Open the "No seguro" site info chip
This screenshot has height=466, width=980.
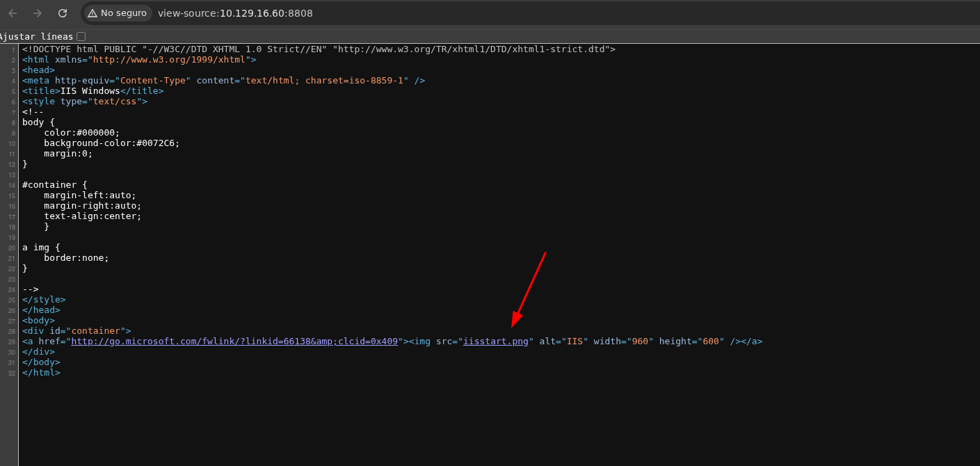pos(118,13)
